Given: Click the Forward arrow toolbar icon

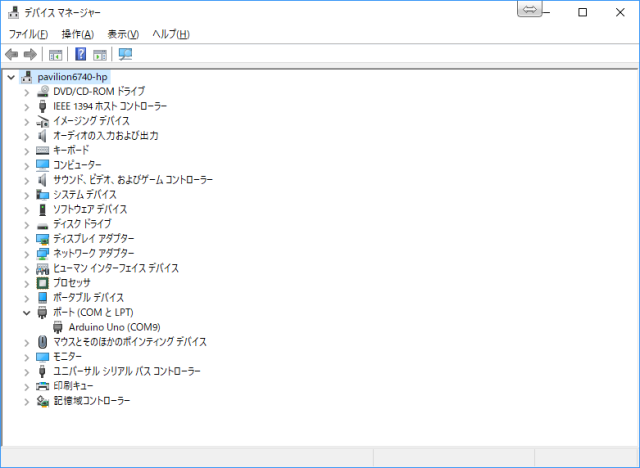Looking at the screenshot, I should 31,54.
